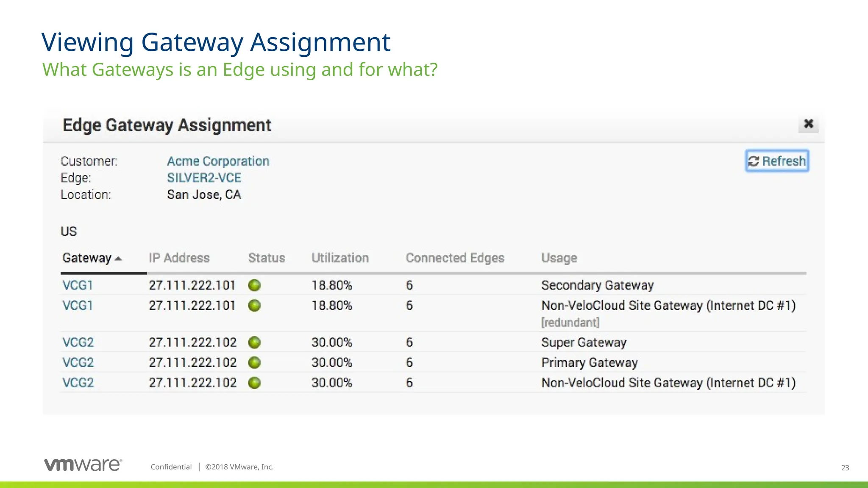This screenshot has height=488, width=868.
Task: Click 18.80% utilization in Secondary Gateway row
Action: click(x=332, y=285)
